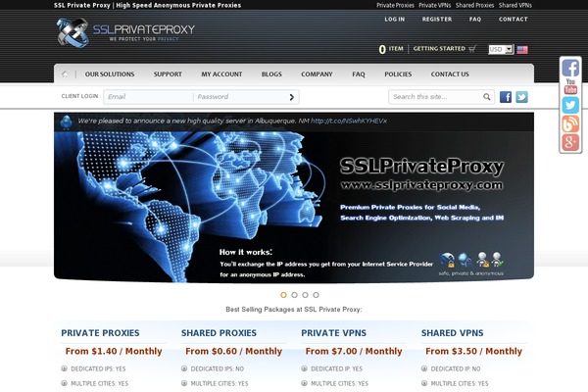Open the Support menu
Screen dimensions: 588x392
[x=168, y=74]
